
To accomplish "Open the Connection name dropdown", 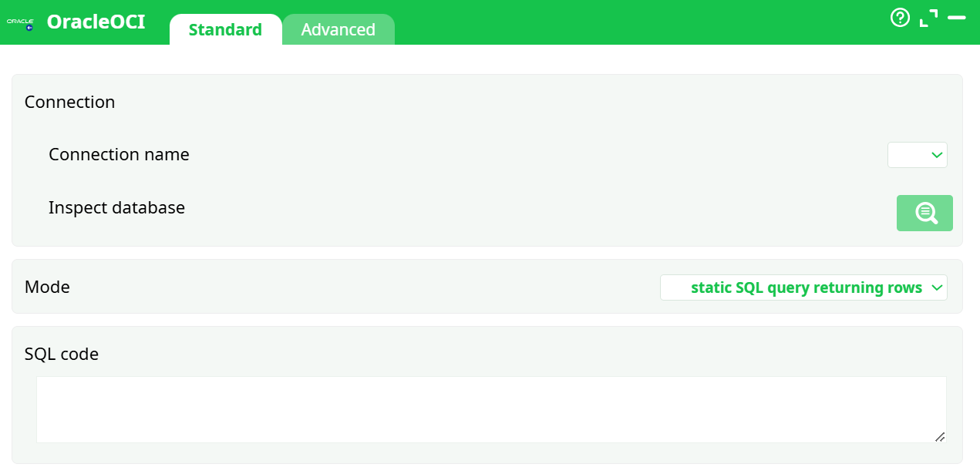I will tap(917, 154).
